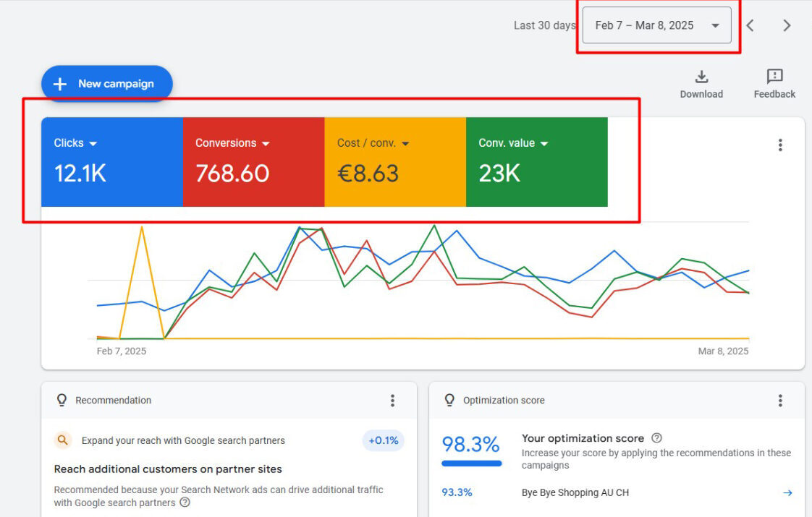Screen dimensions: 812x517
Task: Go to the previous date period arrow
Action: 750,25
